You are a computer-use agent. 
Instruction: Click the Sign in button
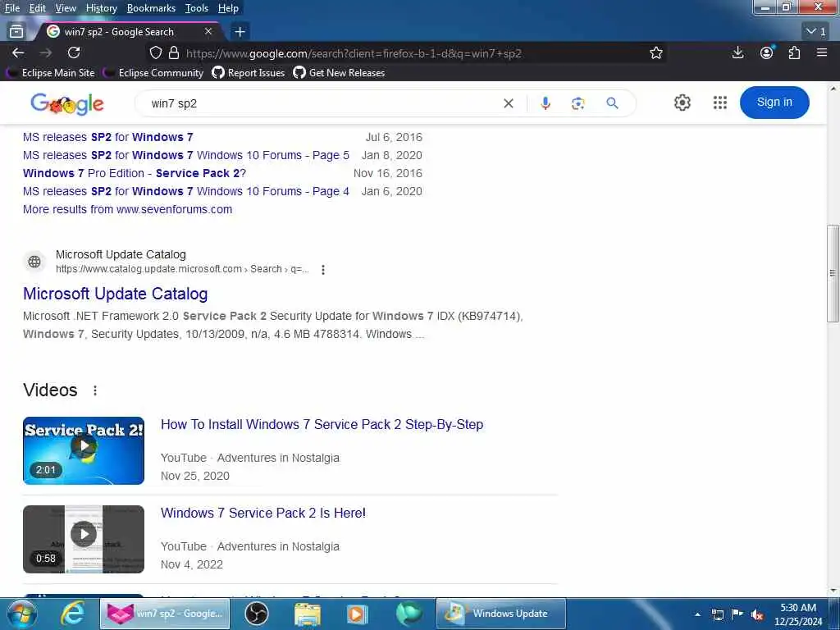[x=774, y=103]
